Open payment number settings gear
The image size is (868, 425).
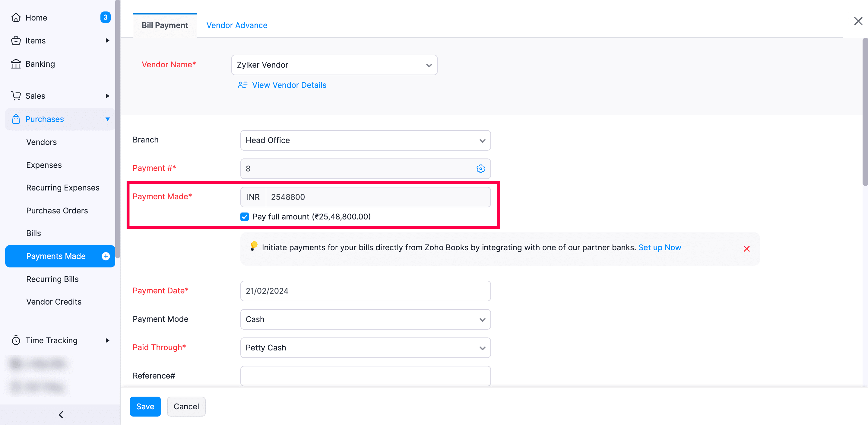480,169
